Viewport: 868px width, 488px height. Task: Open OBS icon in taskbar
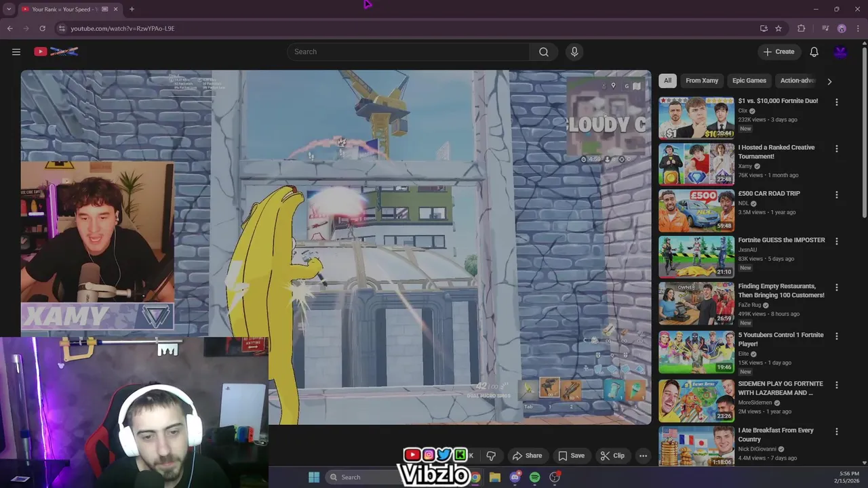pos(555,477)
